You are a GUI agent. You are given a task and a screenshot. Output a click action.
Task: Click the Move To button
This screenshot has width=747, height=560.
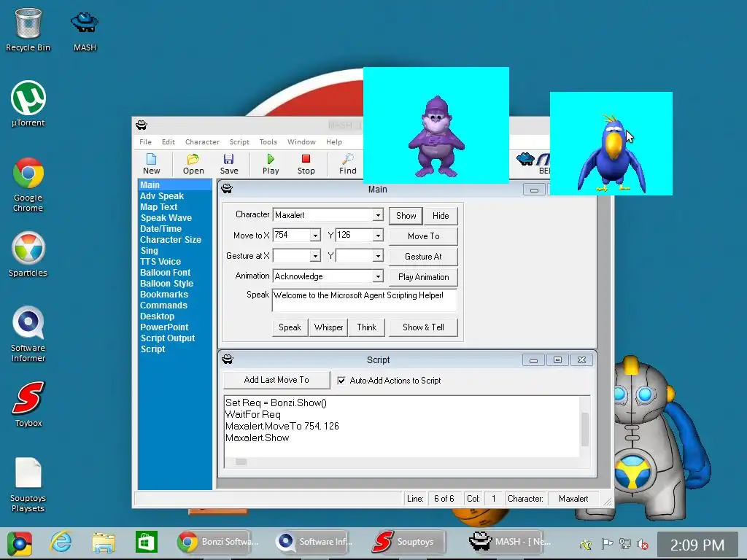pos(424,236)
